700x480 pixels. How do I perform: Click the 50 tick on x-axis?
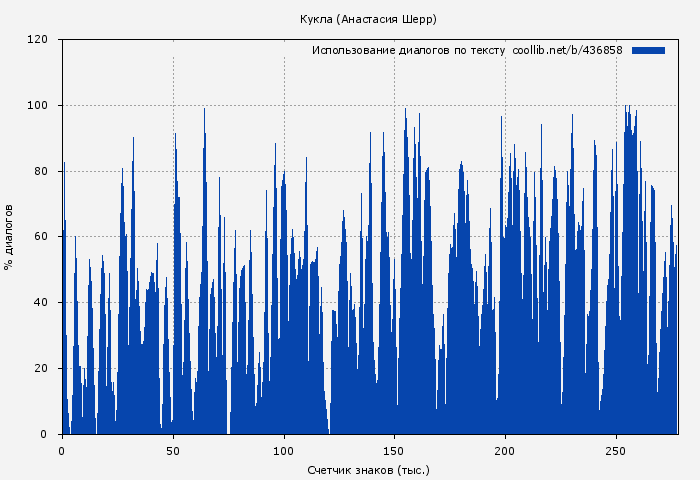coord(173,449)
